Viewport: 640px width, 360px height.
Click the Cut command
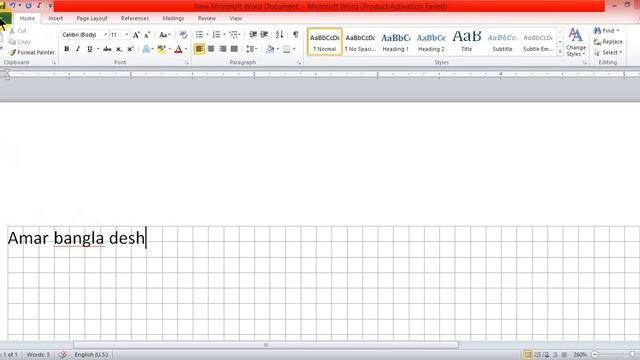[18, 31]
